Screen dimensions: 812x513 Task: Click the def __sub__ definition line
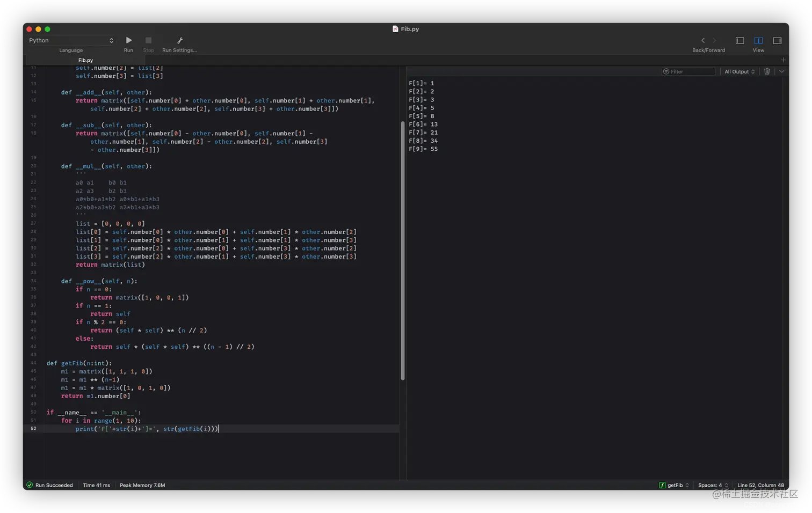tap(106, 125)
